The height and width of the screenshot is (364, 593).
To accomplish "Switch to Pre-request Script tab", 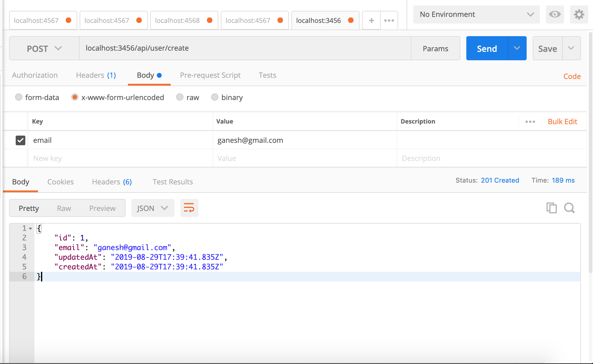I will pyautogui.click(x=210, y=75).
